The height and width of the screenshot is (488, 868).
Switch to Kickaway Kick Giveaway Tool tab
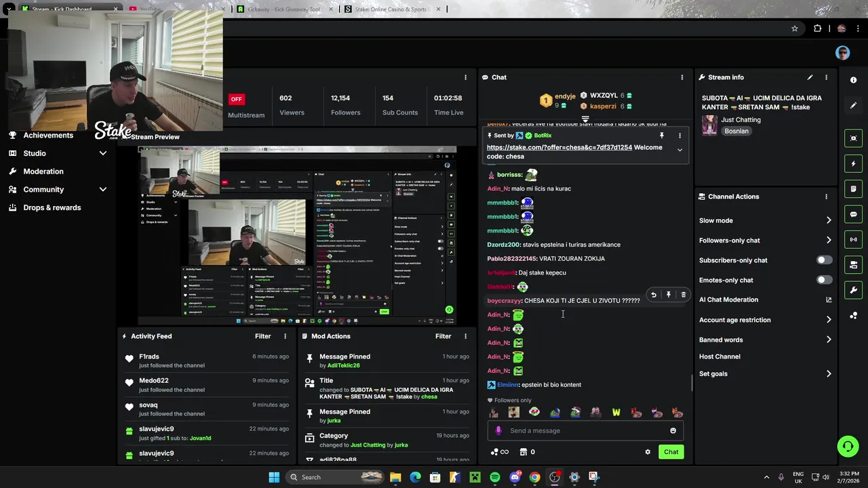283,9
